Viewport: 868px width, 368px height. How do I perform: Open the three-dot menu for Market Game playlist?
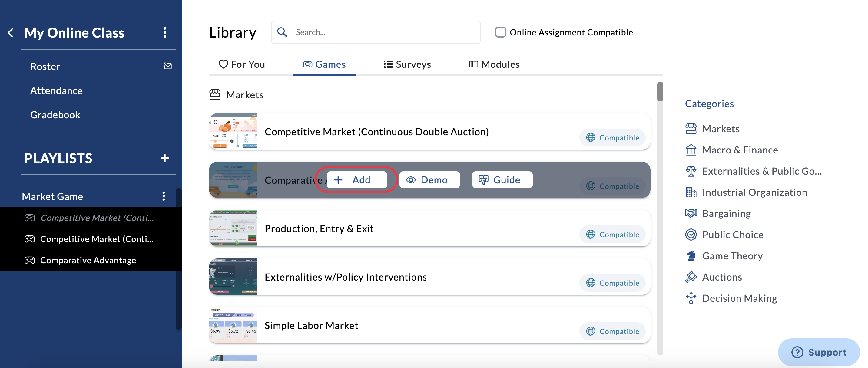click(x=164, y=196)
